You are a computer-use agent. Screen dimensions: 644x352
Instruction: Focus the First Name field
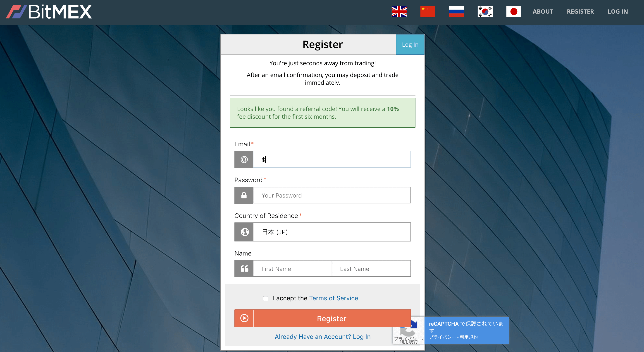pyautogui.click(x=293, y=269)
